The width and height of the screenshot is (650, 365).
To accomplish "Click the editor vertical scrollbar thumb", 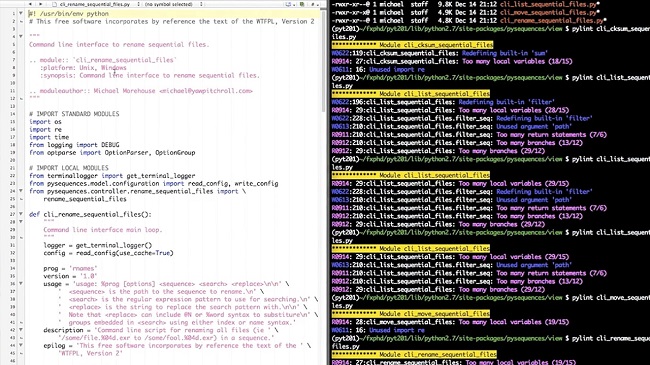I will point(323,61).
